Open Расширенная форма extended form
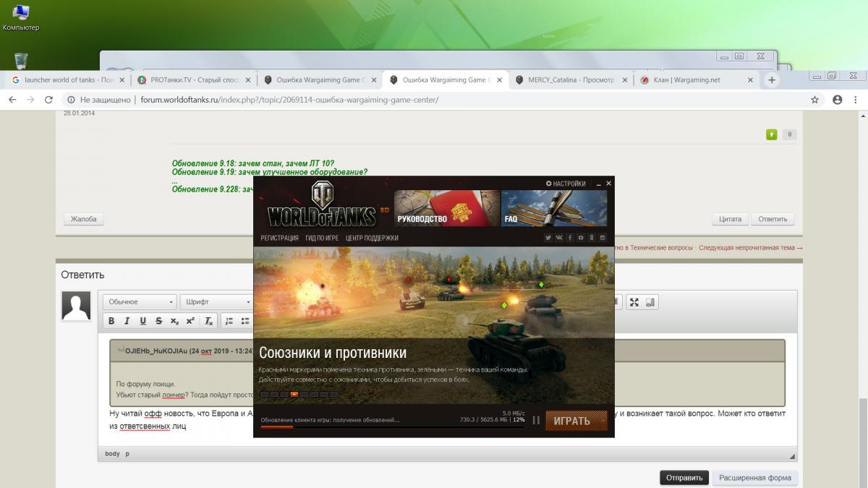The width and height of the screenshot is (868, 488). click(755, 478)
